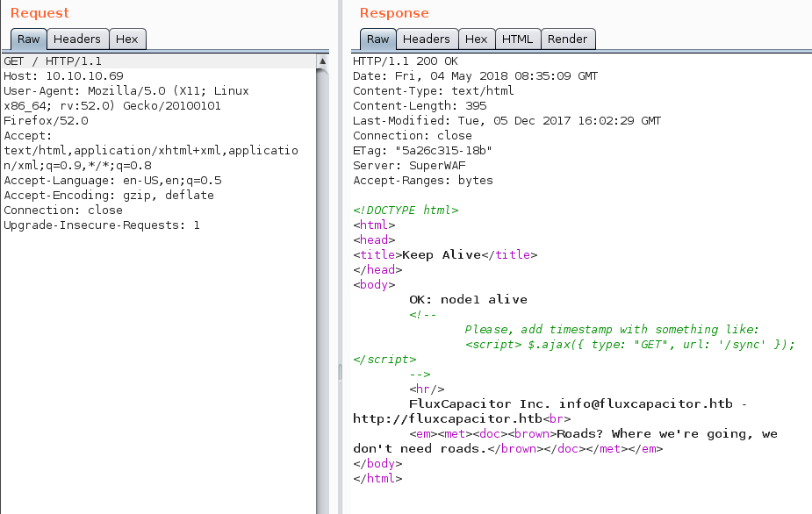
Task: Click the request pane vertical scrollbar track
Action: point(322,289)
